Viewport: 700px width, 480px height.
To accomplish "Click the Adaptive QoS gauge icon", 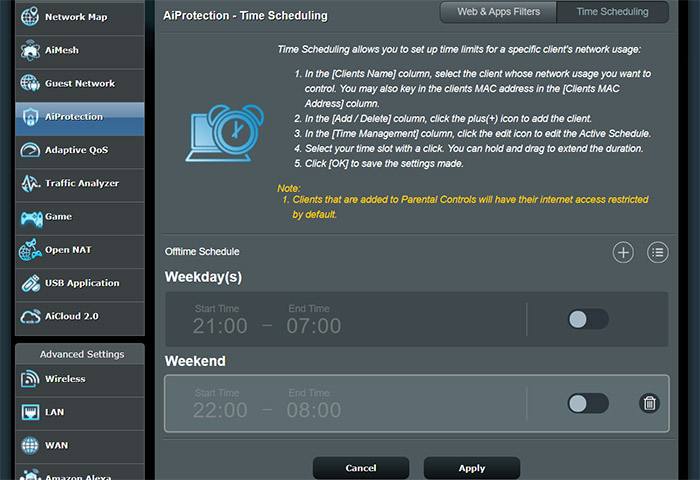I will coord(30,150).
